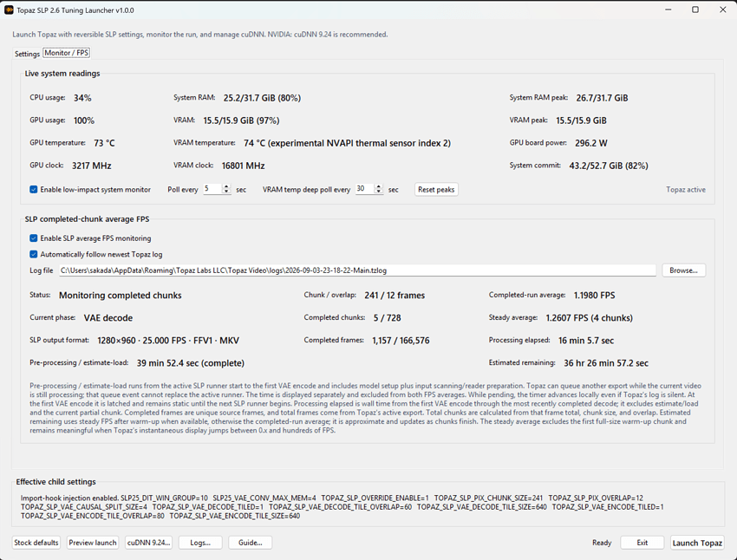The height and width of the screenshot is (560, 737).
Task: Increase the Poll every seconds spinner
Action: [226, 186]
